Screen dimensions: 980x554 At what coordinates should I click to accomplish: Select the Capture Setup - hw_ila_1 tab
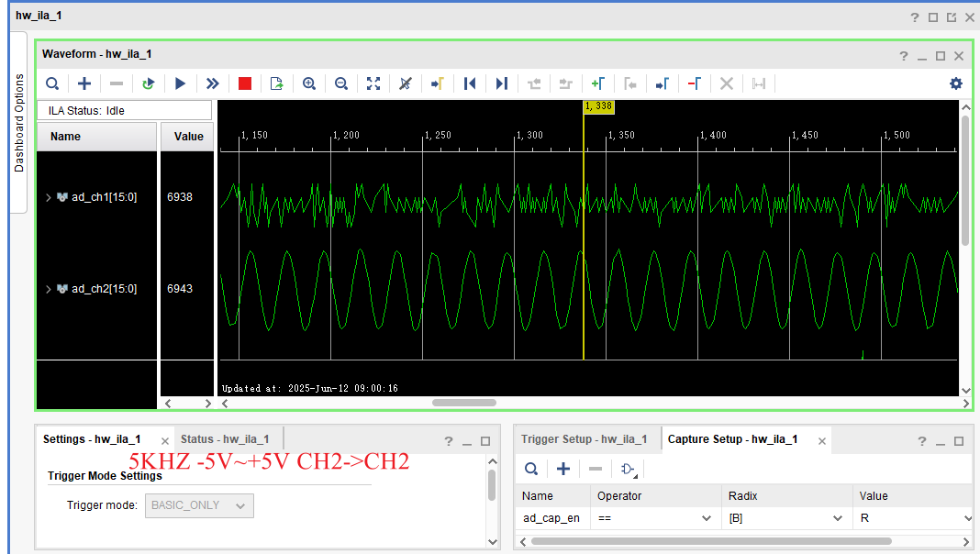click(x=732, y=439)
